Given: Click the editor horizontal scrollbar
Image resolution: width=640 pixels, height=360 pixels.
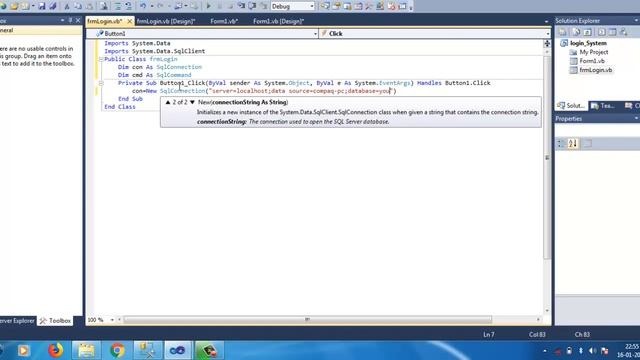Looking at the screenshot, I should pyautogui.click(x=308, y=320).
